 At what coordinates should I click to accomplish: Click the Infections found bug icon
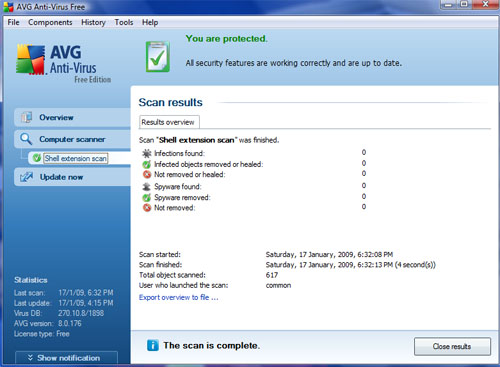pyautogui.click(x=147, y=153)
